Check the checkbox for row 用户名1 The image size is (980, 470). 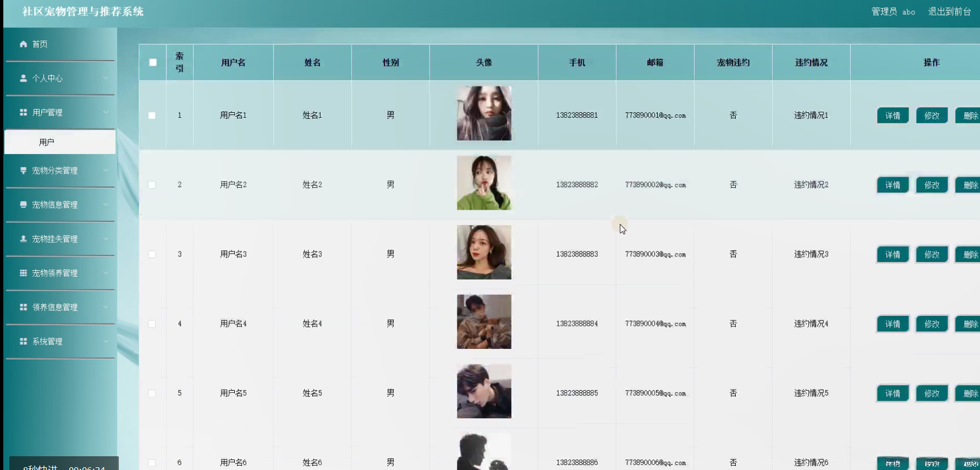[x=152, y=116]
